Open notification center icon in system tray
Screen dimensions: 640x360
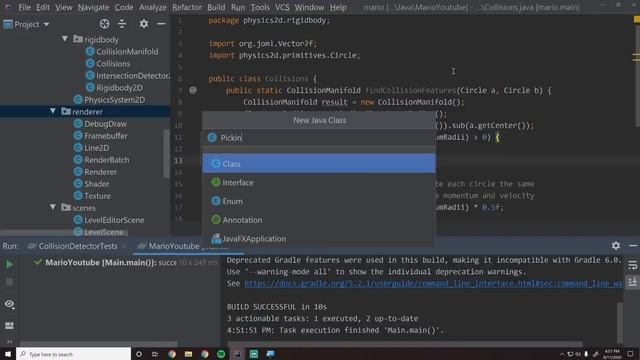point(631,354)
